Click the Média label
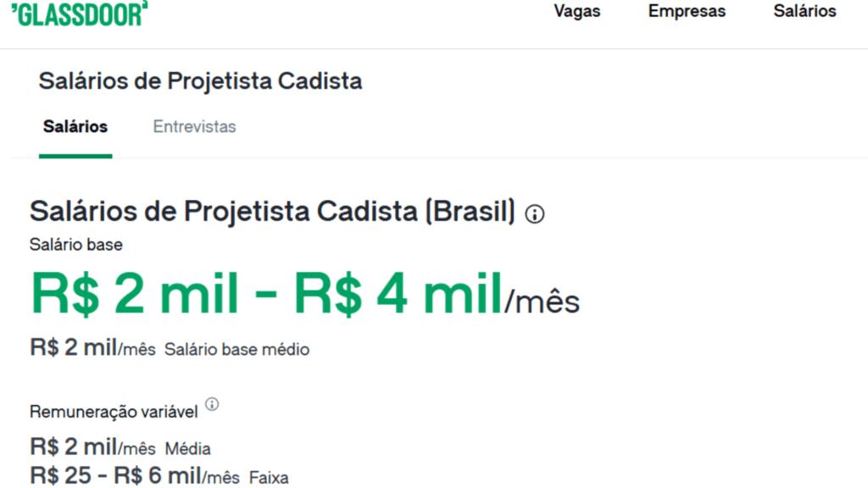This screenshot has width=868, height=488. [187, 449]
